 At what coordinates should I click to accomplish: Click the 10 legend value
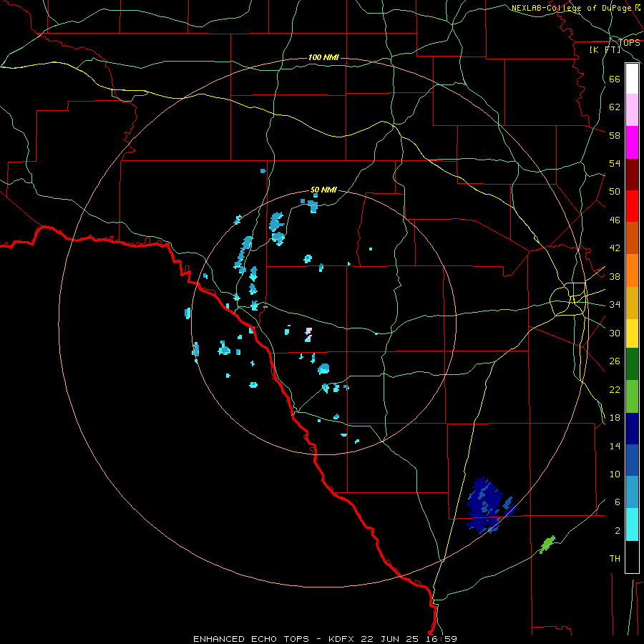[615, 474]
